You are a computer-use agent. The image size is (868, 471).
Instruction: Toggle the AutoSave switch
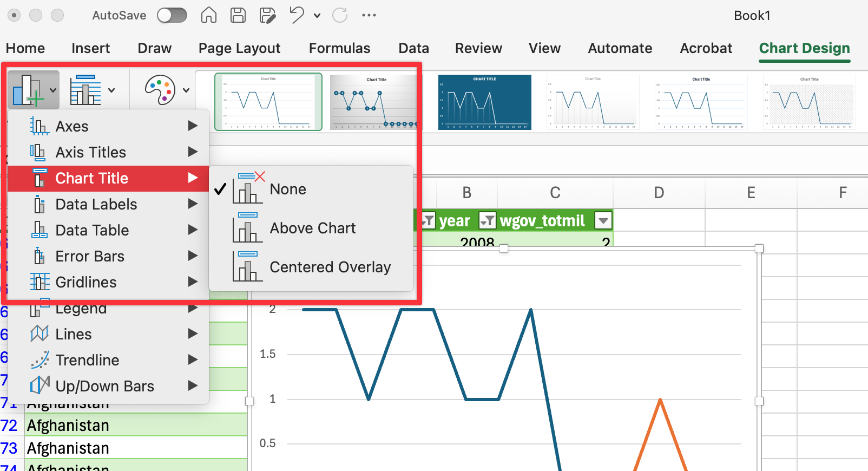(172, 15)
